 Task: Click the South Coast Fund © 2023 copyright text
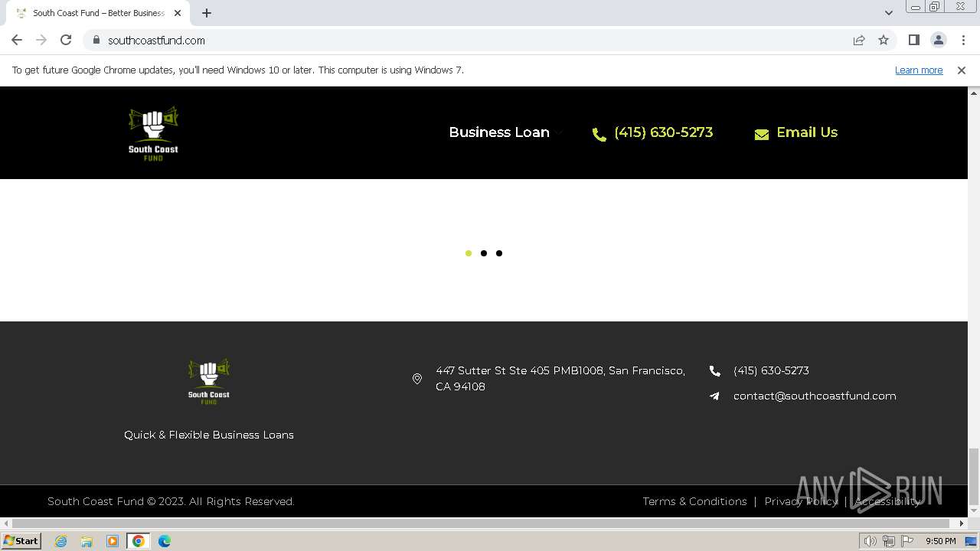coord(171,501)
